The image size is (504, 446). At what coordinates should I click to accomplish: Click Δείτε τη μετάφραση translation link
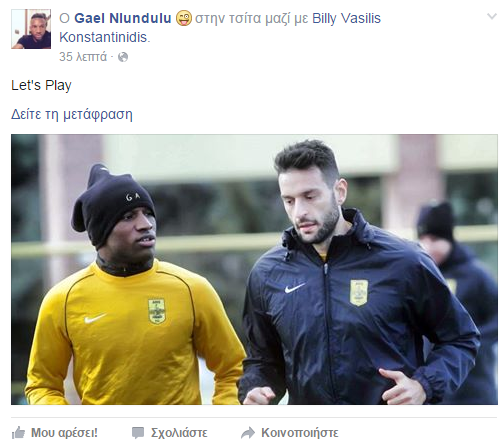click(72, 114)
